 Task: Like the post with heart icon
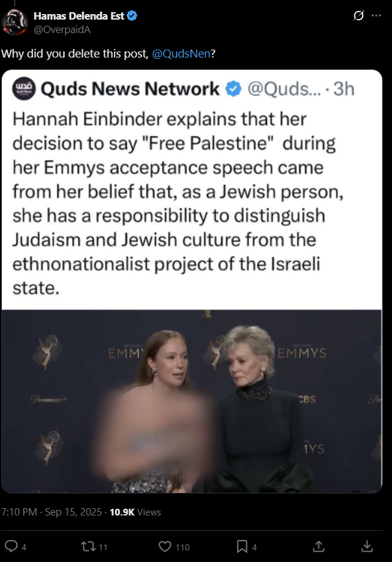165,546
